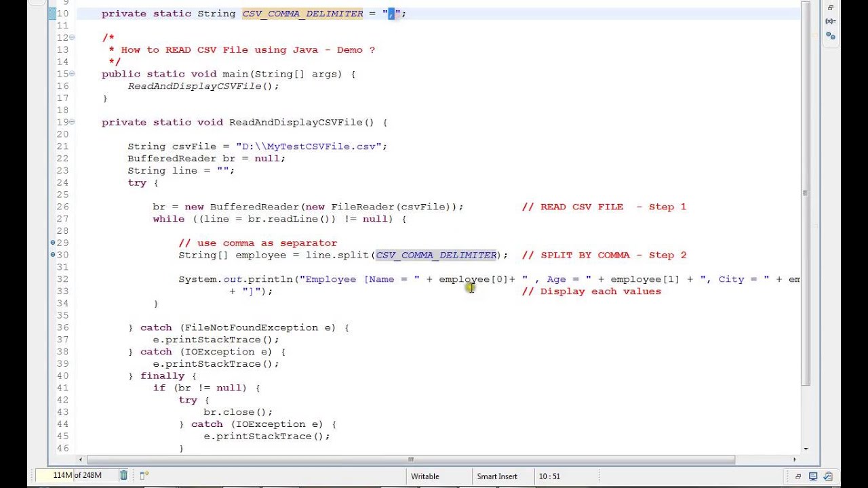Click 'if (br != null)' on line 41
Image resolution: width=868 pixels, height=488 pixels.
pos(200,388)
